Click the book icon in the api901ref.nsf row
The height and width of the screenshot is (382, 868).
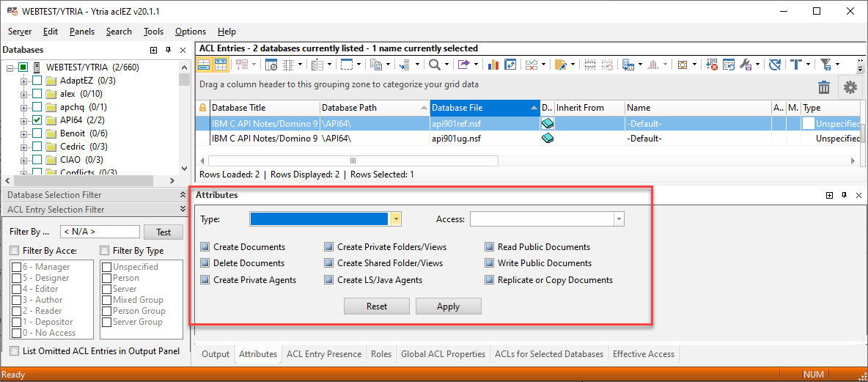tap(547, 123)
